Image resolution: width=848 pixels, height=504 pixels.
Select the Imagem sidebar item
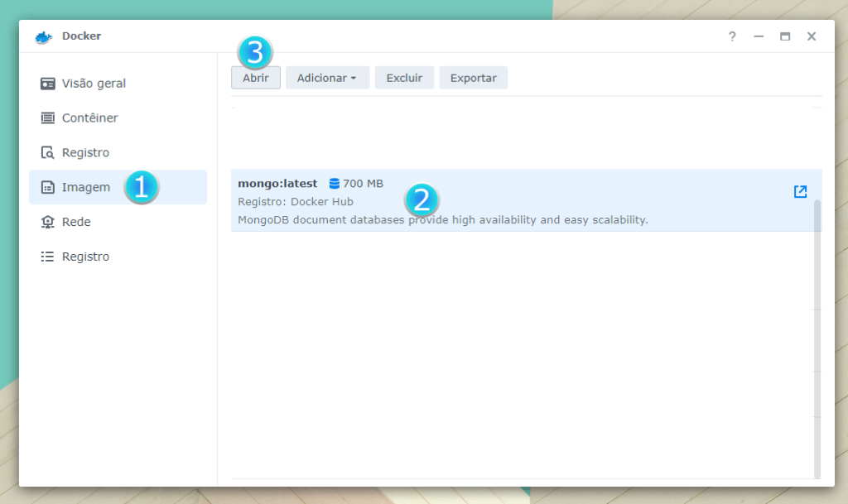(85, 188)
